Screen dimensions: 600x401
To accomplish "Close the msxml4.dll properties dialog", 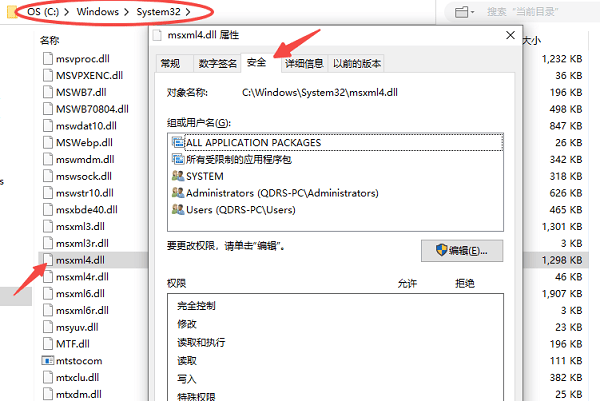I will (x=510, y=35).
